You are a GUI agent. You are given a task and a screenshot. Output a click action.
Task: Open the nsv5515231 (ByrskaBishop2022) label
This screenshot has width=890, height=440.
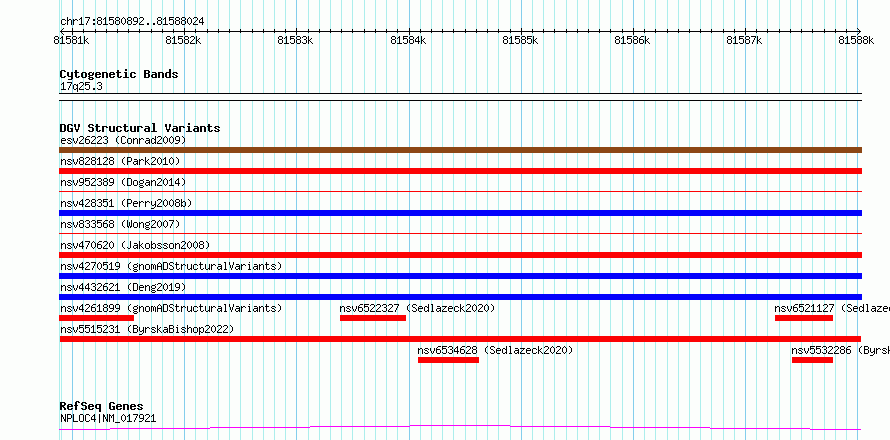point(147,329)
